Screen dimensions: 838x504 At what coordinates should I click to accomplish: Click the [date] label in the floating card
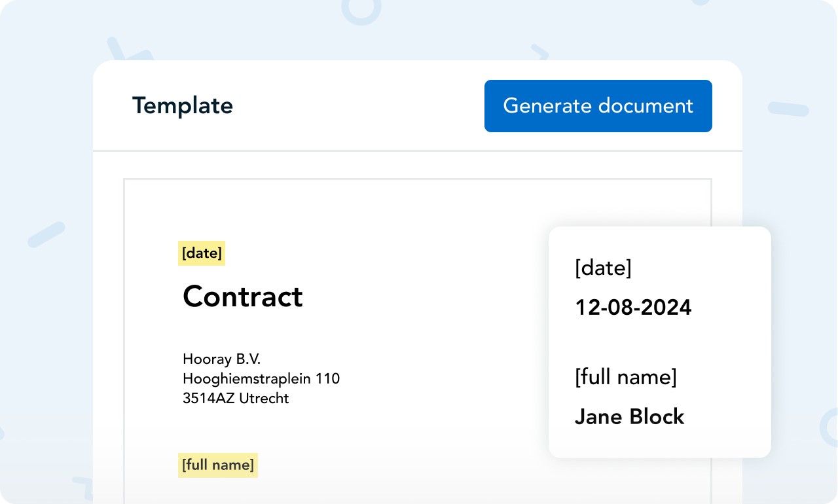(603, 268)
